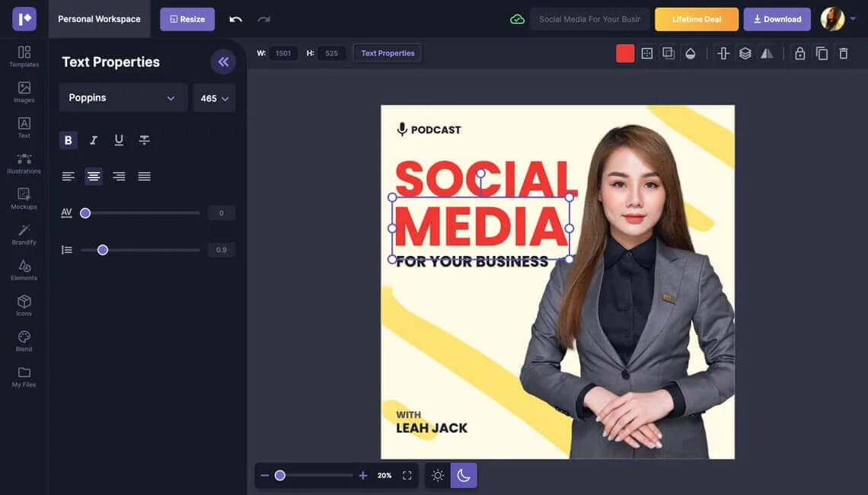Open the layers stack icon
The height and width of the screenshot is (495, 868).
[745, 53]
